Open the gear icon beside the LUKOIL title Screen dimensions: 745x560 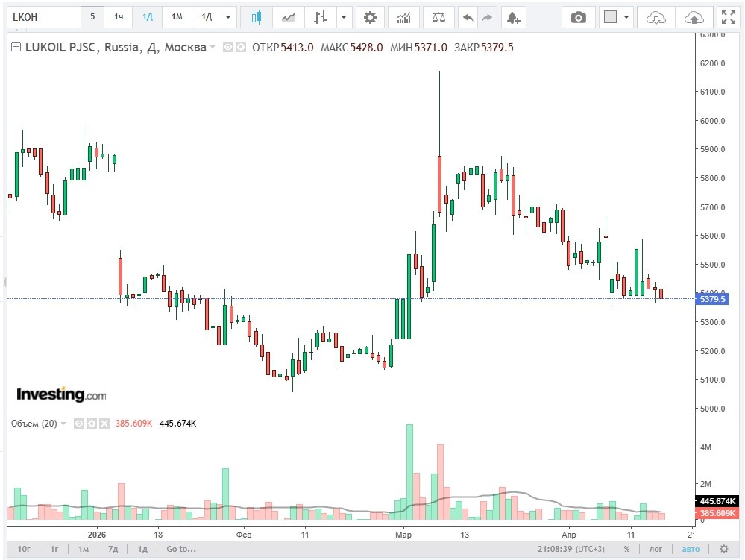[241, 47]
